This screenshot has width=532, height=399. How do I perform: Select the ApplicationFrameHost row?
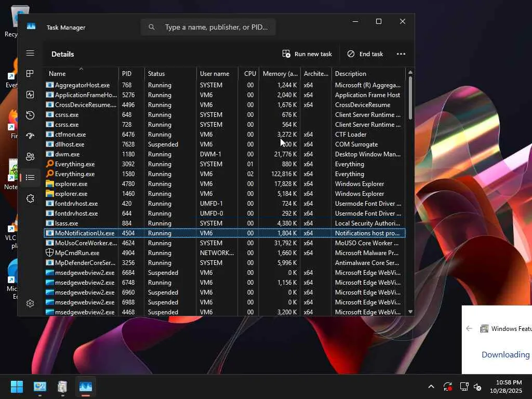tap(224, 95)
